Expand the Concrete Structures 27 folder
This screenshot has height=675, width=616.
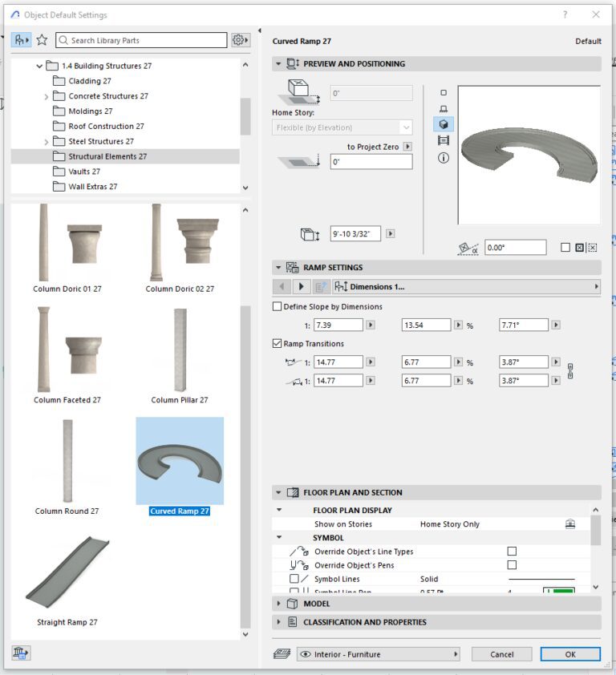click(x=46, y=96)
